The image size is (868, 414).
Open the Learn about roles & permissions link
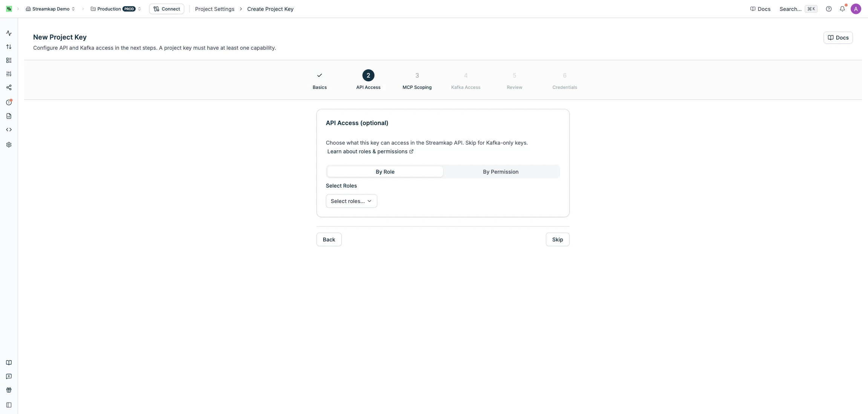pos(367,152)
